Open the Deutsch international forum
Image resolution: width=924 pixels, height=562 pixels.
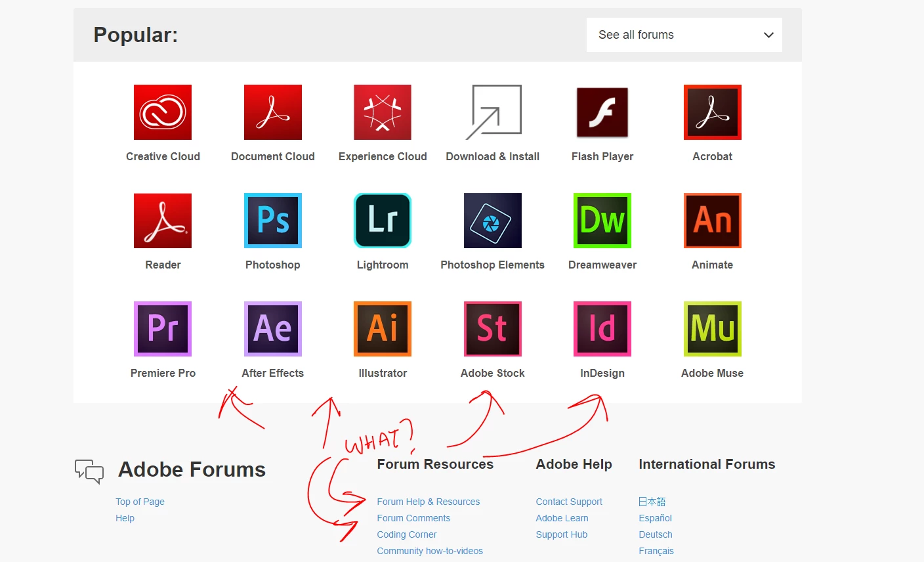click(656, 534)
